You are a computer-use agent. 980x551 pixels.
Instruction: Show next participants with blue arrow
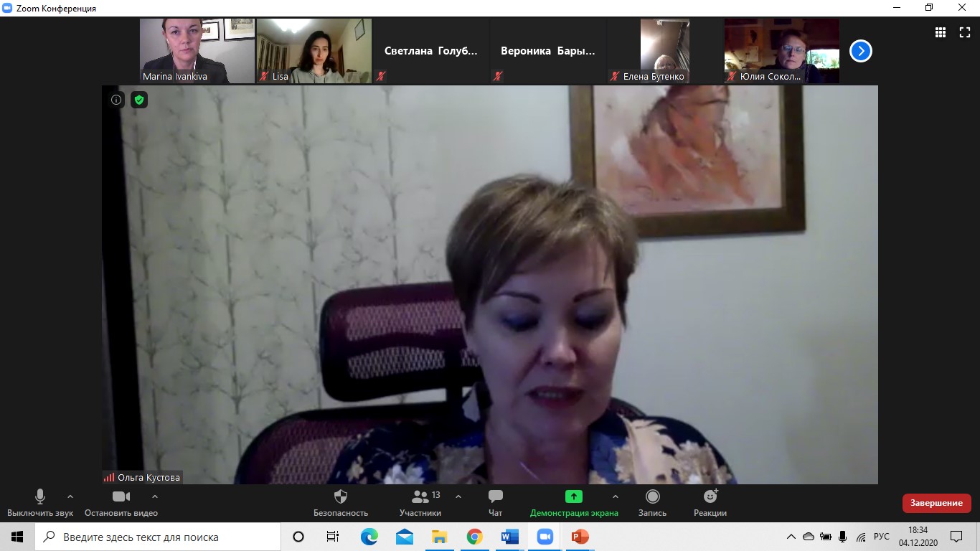pos(861,51)
